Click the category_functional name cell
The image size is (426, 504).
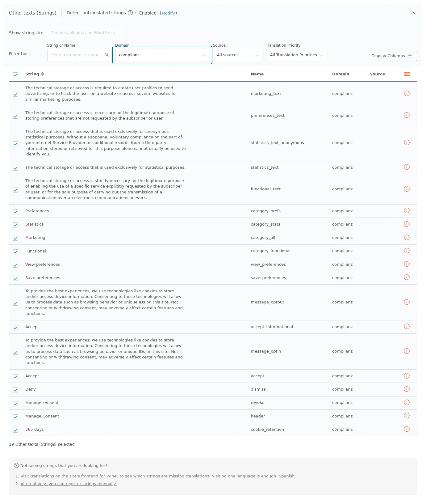(x=270, y=251)
